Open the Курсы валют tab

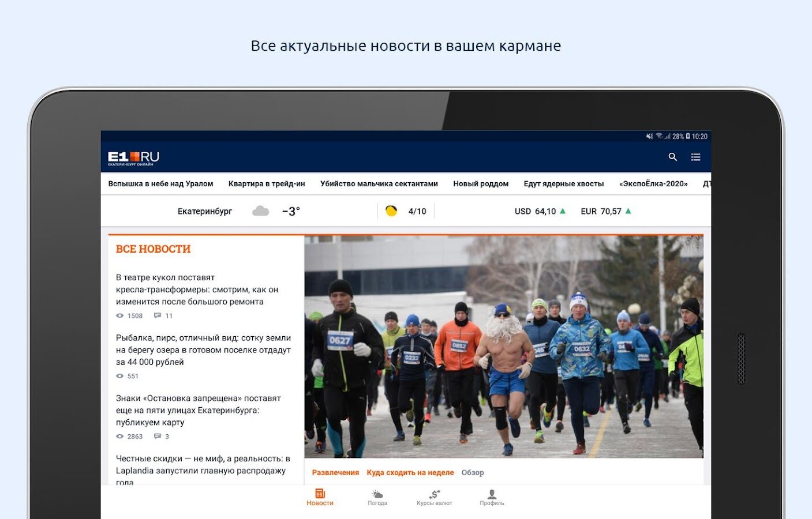[435, 498]
